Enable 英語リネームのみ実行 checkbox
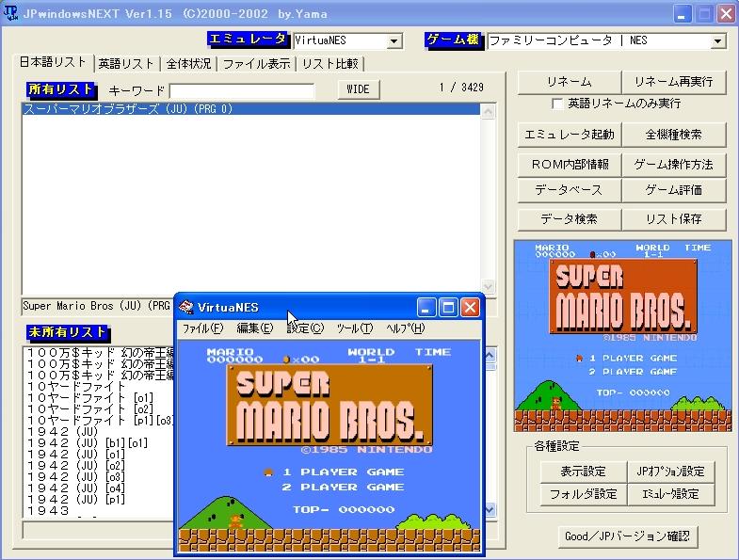This screenshot has height=560, width=739. (557, 104)
